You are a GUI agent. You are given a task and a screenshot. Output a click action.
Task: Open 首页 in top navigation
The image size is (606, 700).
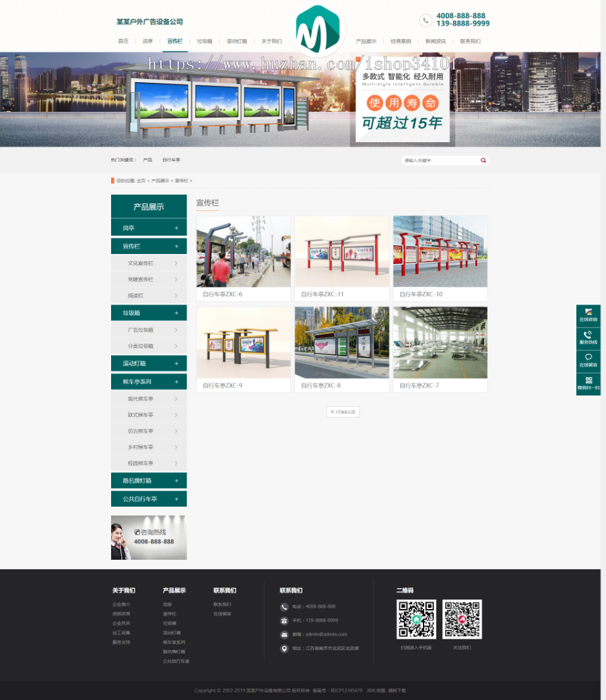click(x=123, y=41)
